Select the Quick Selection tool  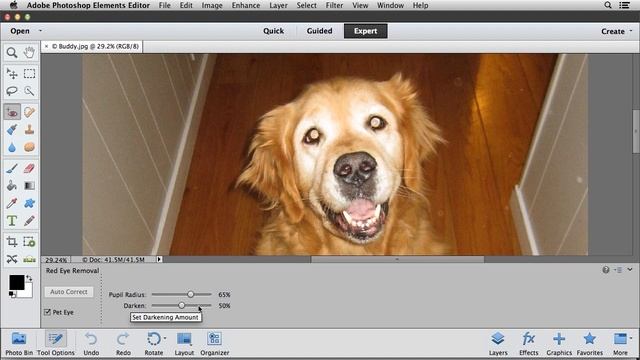[29, 91]
